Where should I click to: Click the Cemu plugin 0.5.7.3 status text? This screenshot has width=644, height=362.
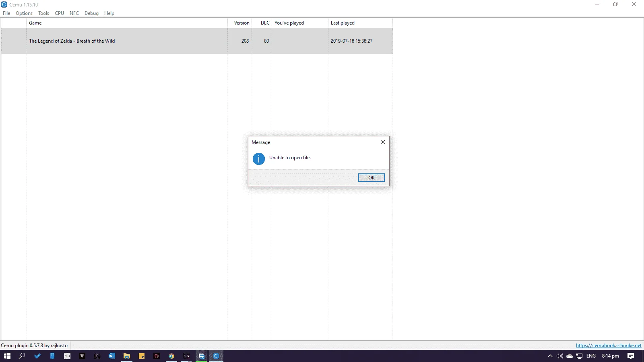coord(34,346)
